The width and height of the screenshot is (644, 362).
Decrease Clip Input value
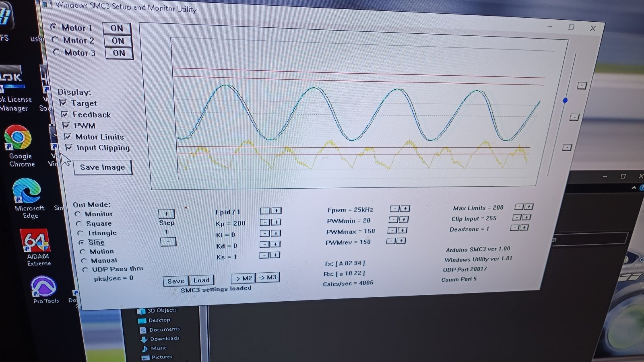[517, 217]
